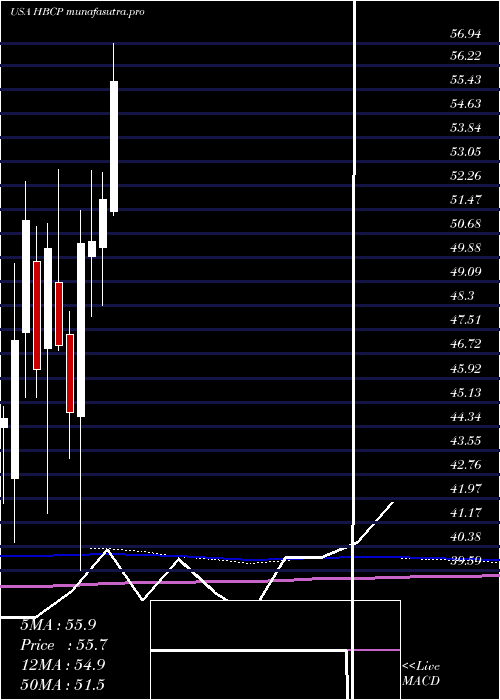Click the '12MA : 54.9' readout
This screenshot has width=500, height=700.
(62, 665)
